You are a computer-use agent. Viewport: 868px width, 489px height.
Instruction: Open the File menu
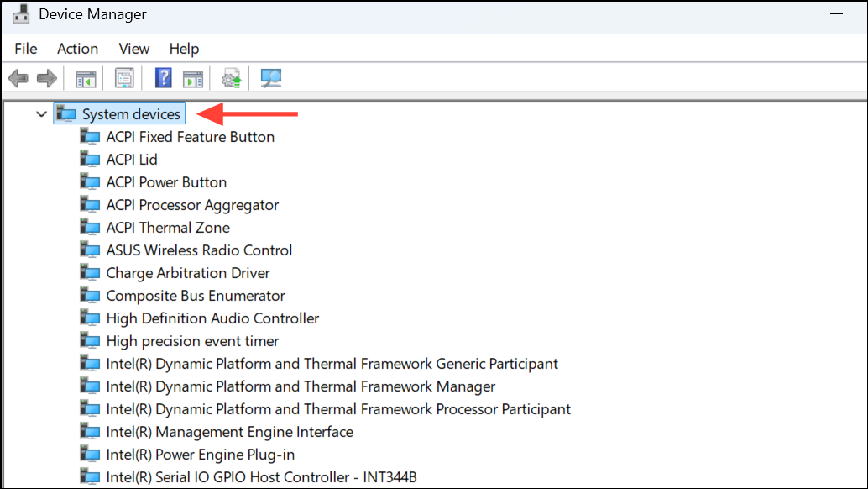coord(26,49)
